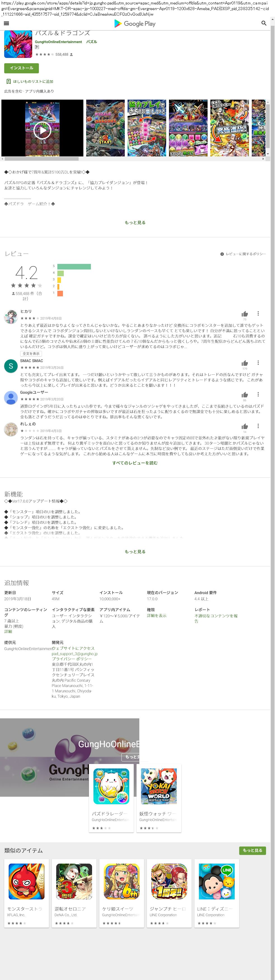Click もっと見る button for similar items
275x980 pixels.
pos(252,850)
